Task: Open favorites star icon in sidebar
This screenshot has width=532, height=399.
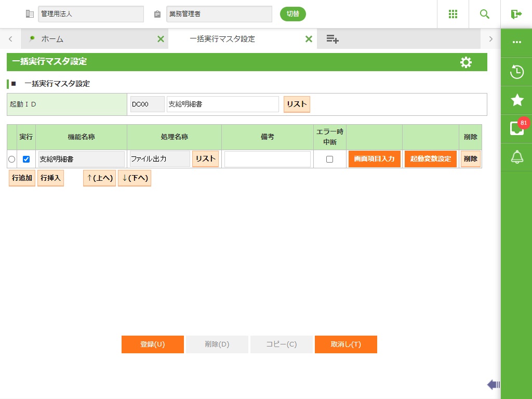Action: point(517,100)
